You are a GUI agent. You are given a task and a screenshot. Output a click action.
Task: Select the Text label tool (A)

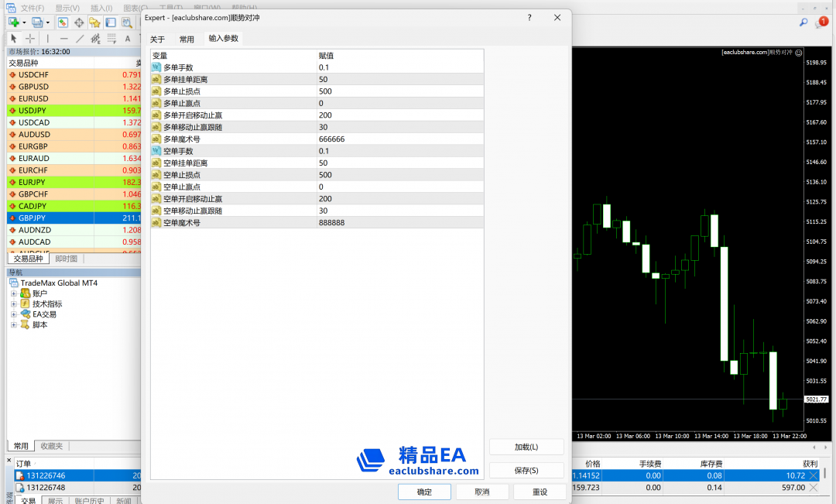click(x=128, y=39)
